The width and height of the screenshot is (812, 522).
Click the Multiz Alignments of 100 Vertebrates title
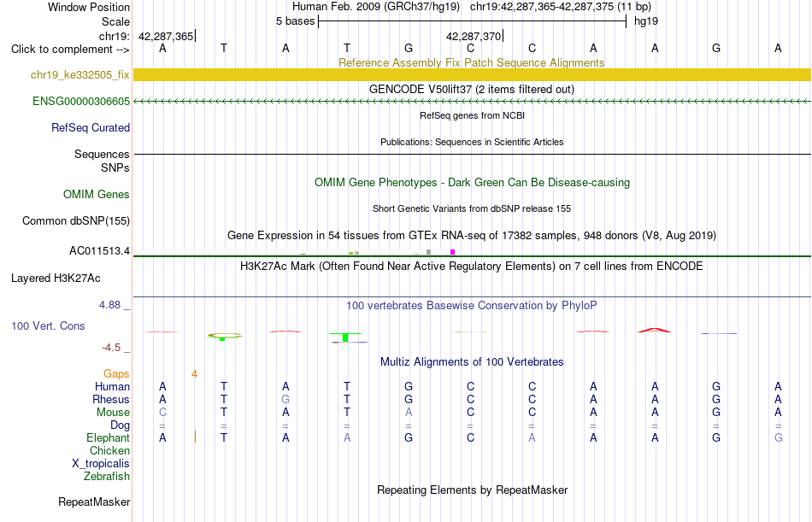472,361
